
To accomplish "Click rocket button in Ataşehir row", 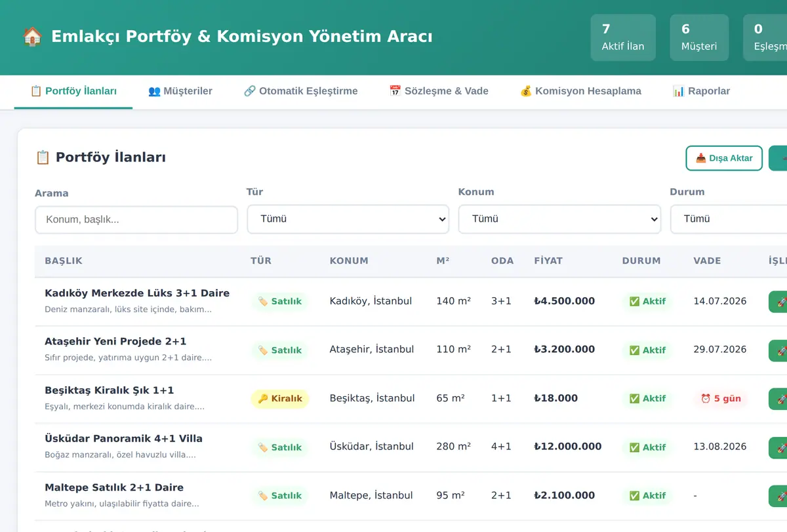I will point(778,350).
